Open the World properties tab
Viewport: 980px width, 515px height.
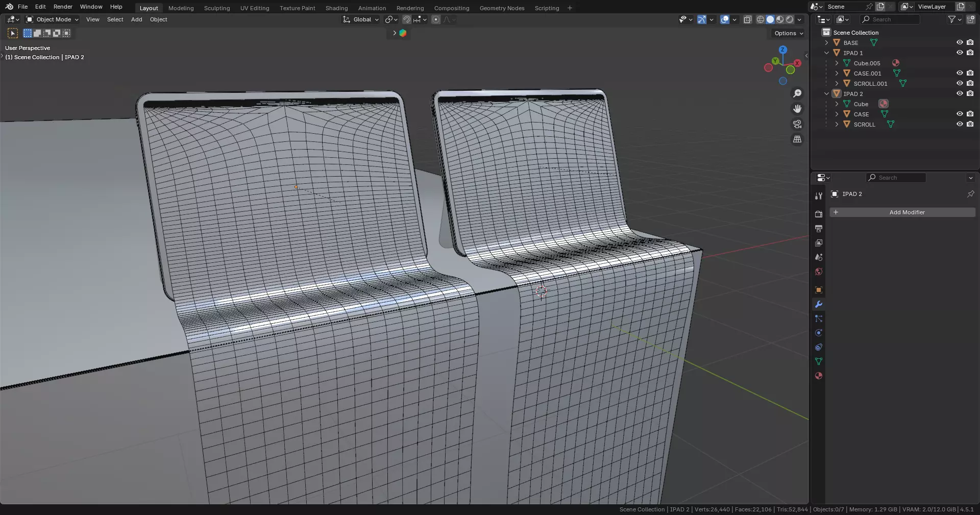pos(819,272)
